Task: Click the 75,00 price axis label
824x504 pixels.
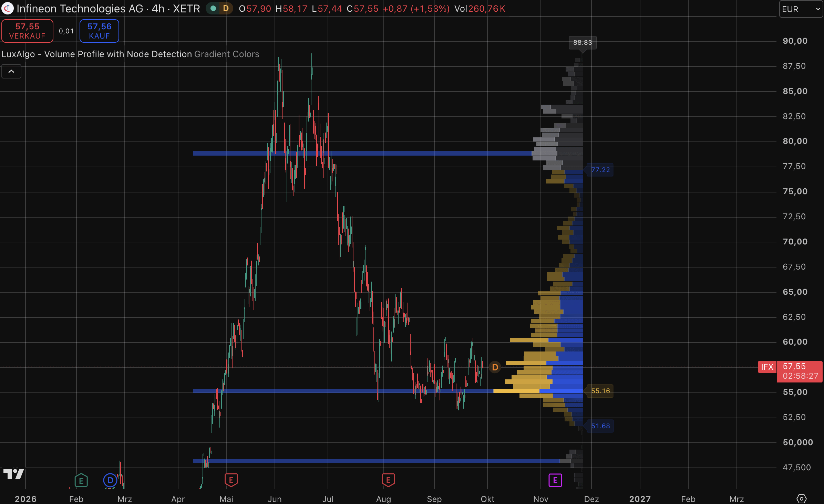Action: (x=795, y=191)
